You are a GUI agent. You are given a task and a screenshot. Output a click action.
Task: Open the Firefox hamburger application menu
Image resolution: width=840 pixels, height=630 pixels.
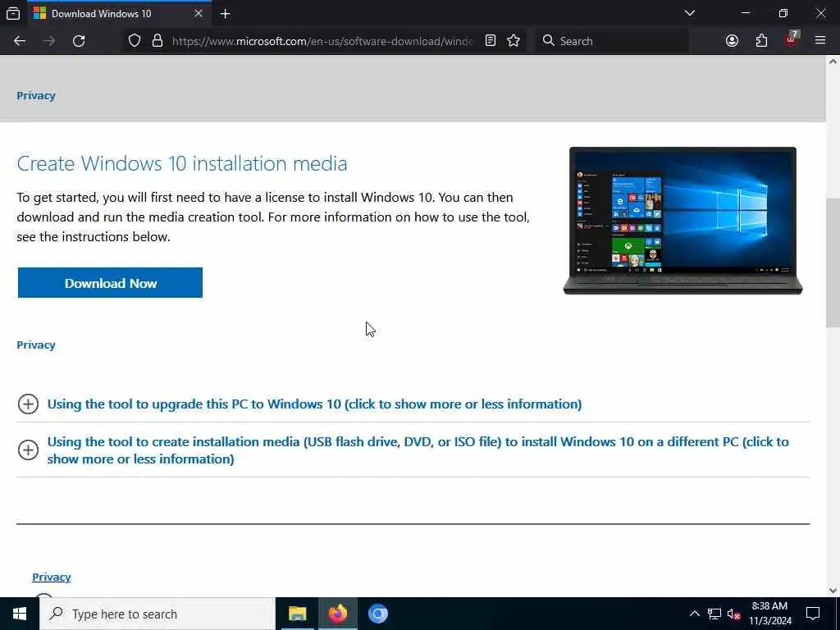pos(820,41)
